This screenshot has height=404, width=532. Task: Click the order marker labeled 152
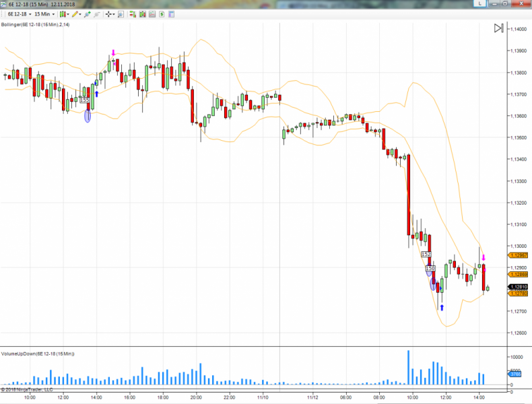click(x=426, y=254)
